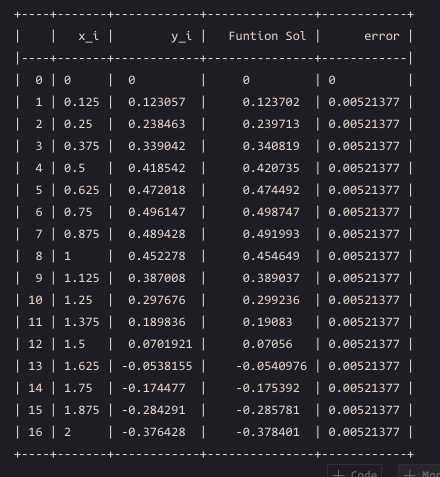440x477 pixels.
Task: Click function solution value -0.0540976
Action: coord(271,366)
